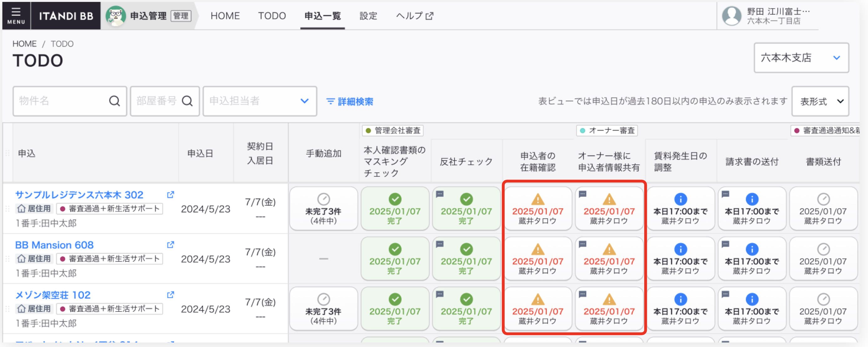This screenshot has width=868, height=347.
Task: Click search magnifier in 物件名 field
Action: coord(114,101)
